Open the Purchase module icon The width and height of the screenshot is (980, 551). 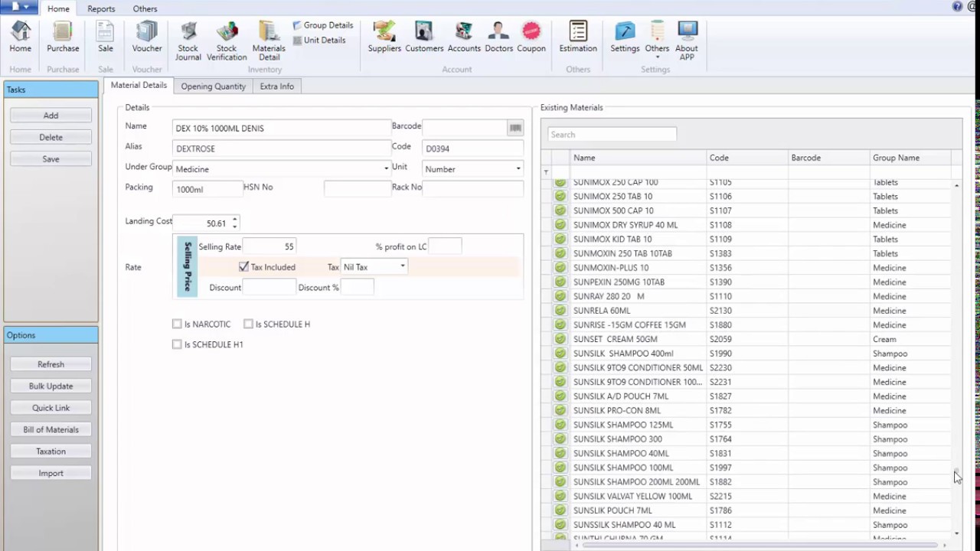(x=63, y=37)
